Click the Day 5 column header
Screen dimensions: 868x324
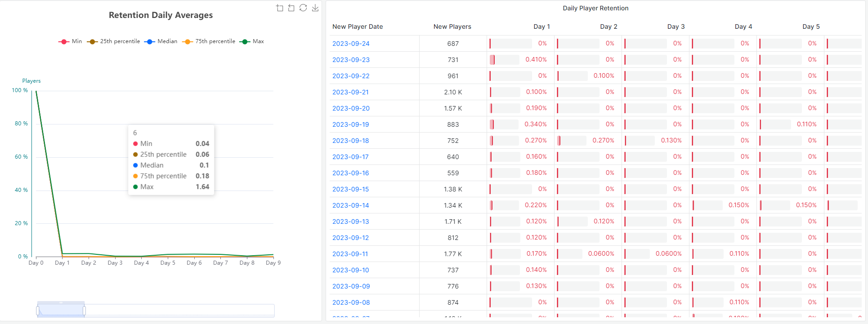[x=811, y=27]
